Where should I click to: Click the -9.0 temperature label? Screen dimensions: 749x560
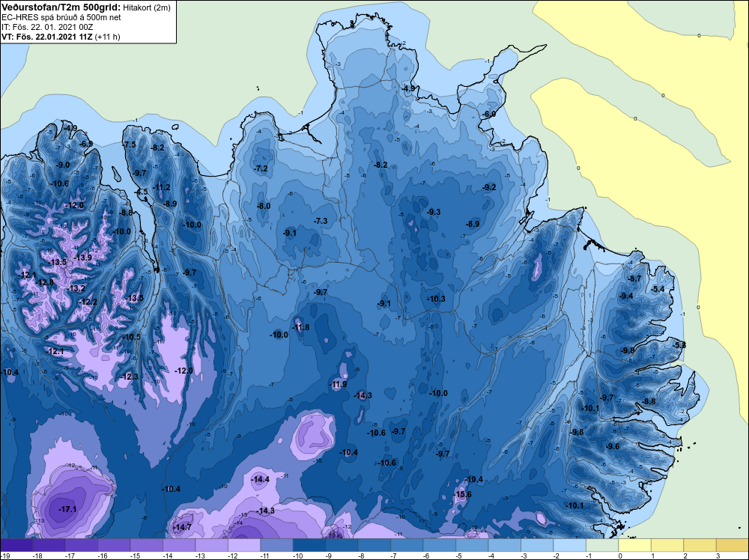(x=63, y=165)
